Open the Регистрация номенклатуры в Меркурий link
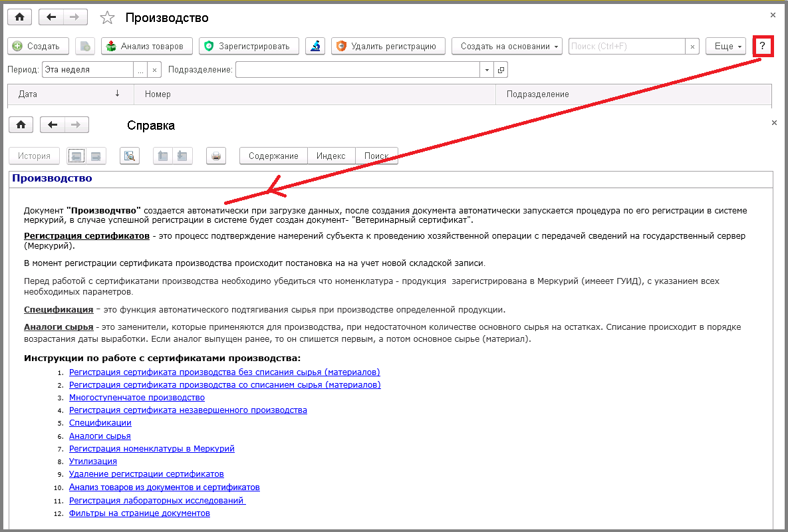Viewport: 788px width, 532px height. pos(152,449)
